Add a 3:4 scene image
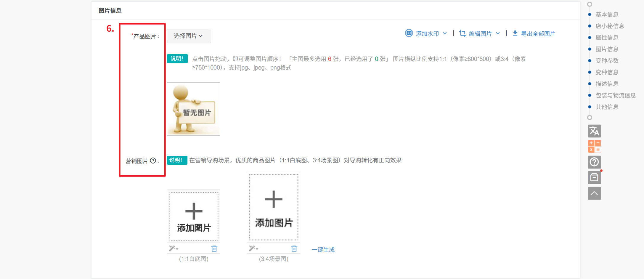This screenshot has height=279, width=644. tap(274, 207)
